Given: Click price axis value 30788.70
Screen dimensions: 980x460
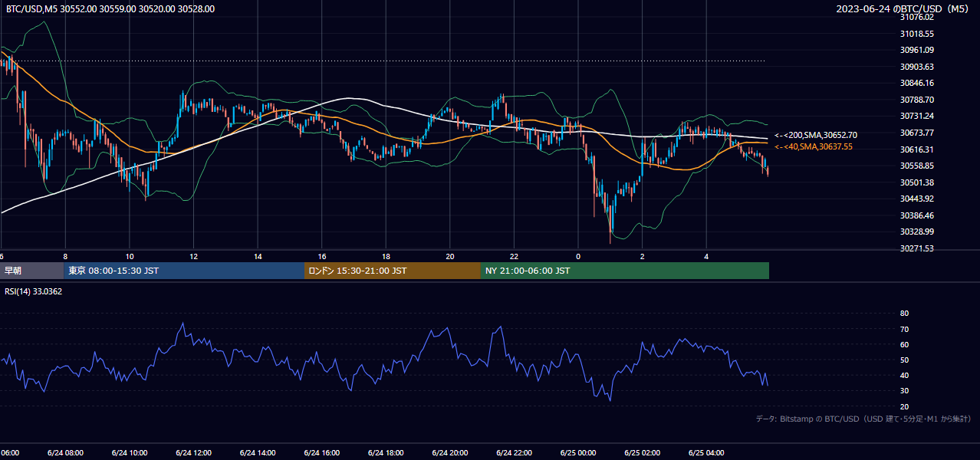Looking at the screenshot, I should [x=916, y=100].
